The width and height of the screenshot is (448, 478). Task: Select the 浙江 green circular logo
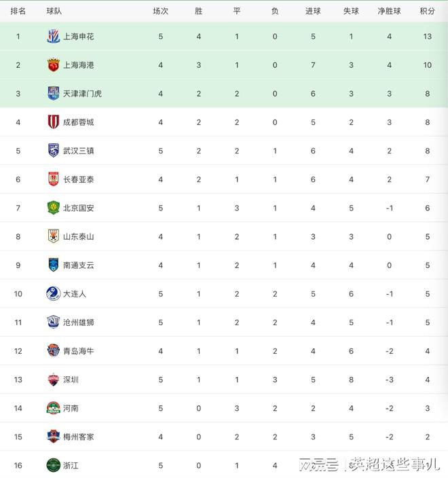pyautogui.click(x=54, y=465)
